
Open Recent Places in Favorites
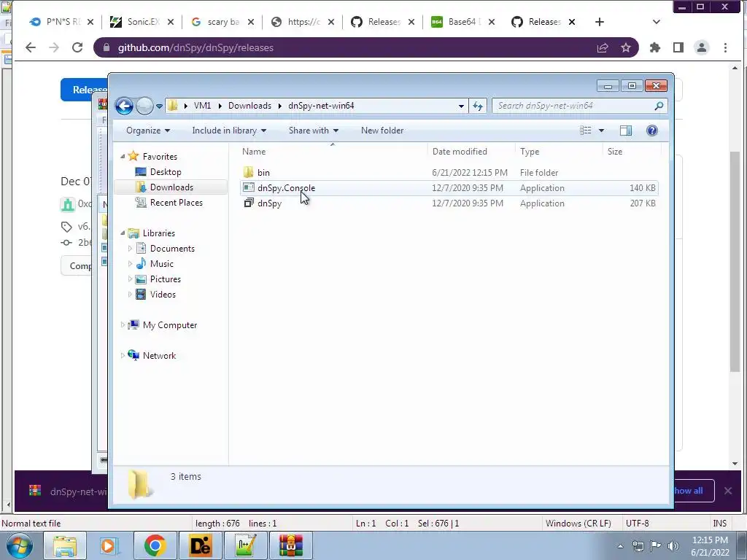pos(176,203)
